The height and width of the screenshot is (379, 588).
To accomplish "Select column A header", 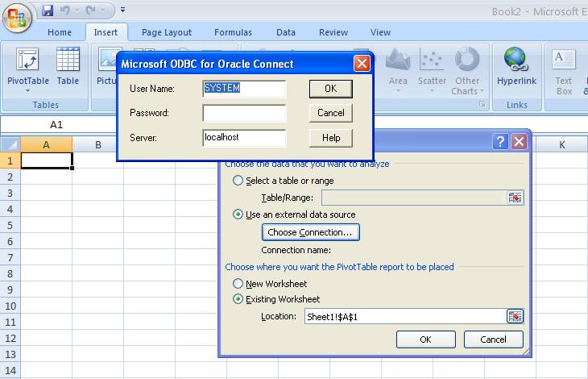I will tap(46, 144).
